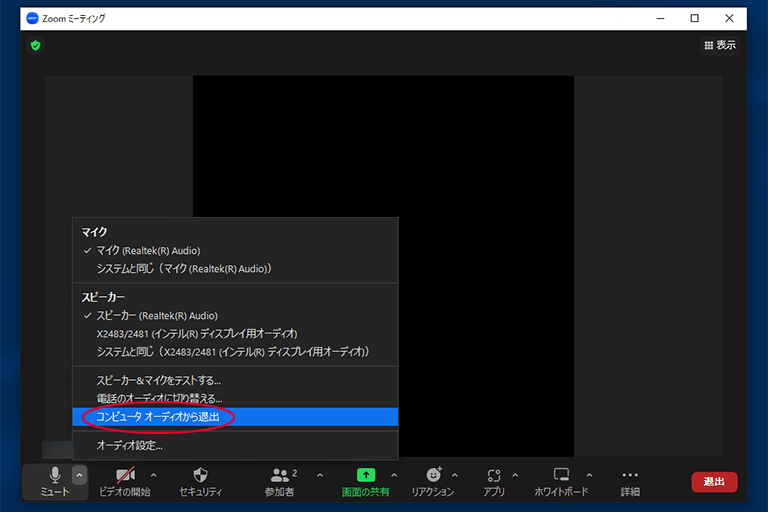Click the red 退出 leave button
Image resolution: width=768 pixels, height=512 pixels.
click(714, 482)
